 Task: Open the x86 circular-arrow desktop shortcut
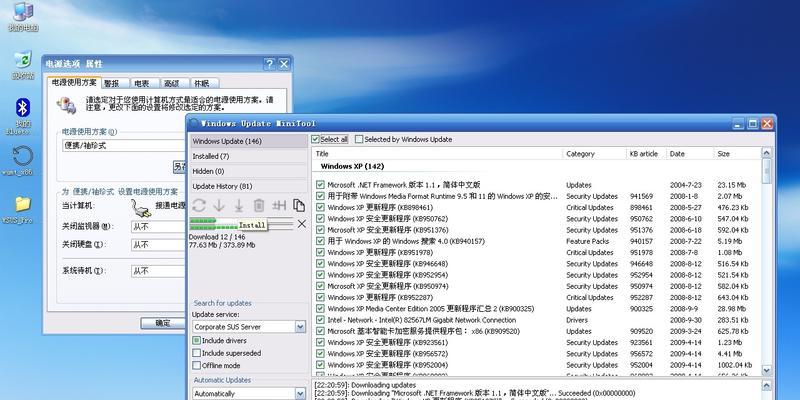(x=22, y=161)
